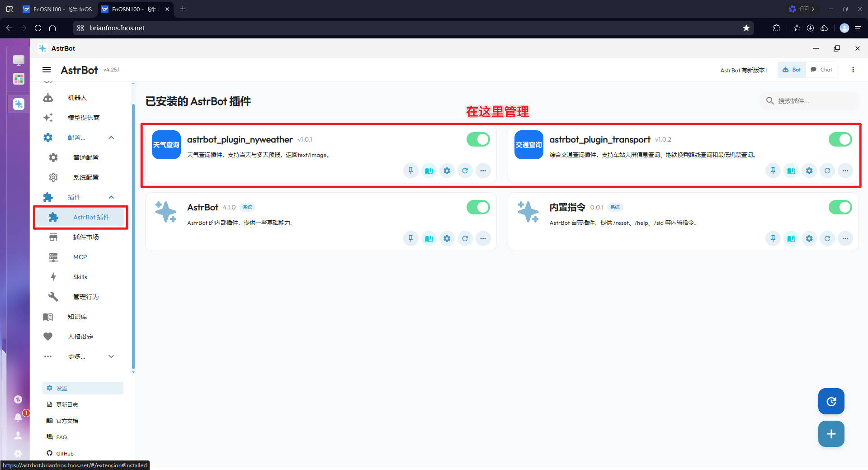Expand the 更多 section chevron
868x470 pixels.
111,356
